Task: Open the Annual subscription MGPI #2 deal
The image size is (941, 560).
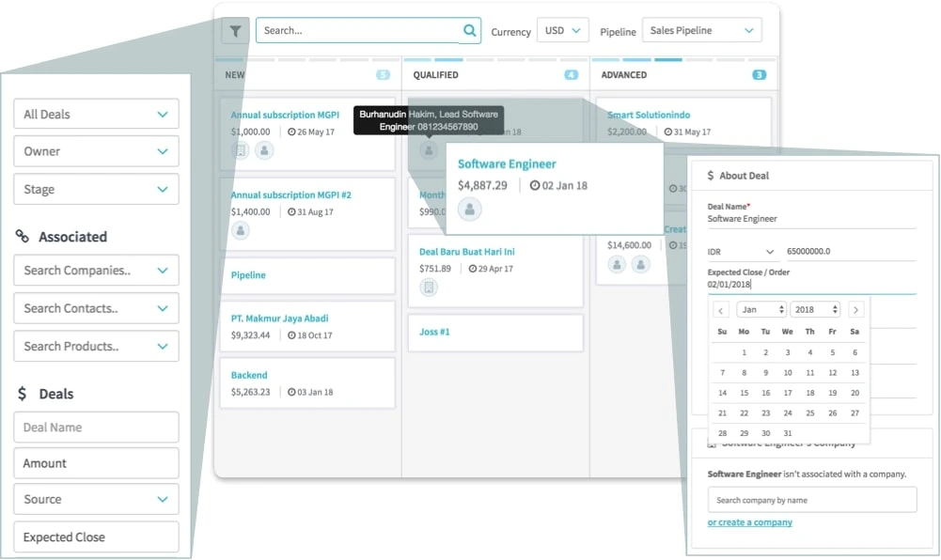Action: 291,194
